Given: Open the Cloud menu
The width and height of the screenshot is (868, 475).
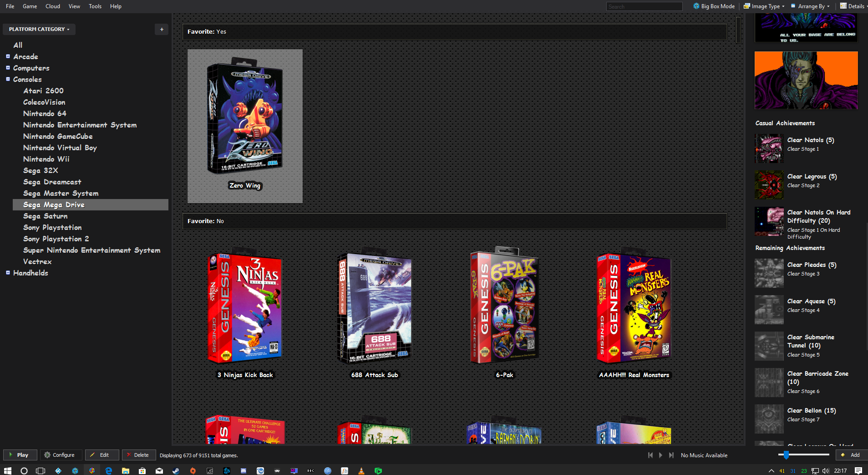Looking at the screenshot, I should 53,6.
